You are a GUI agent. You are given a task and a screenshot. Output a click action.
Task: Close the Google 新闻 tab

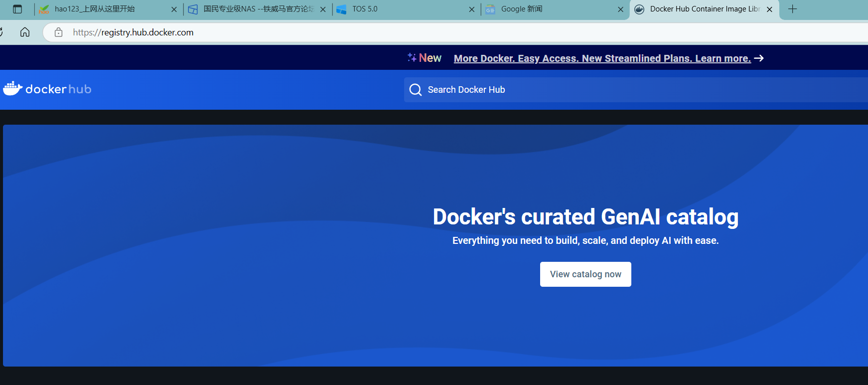(621, 9)
